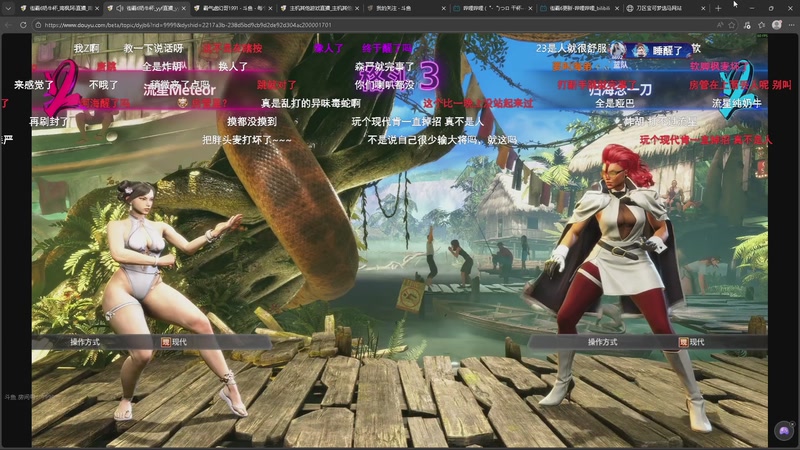Screen dimensions: 800x450
Task: Click the danmaku 教一下说话呀
Action: [x=153, y=48]
